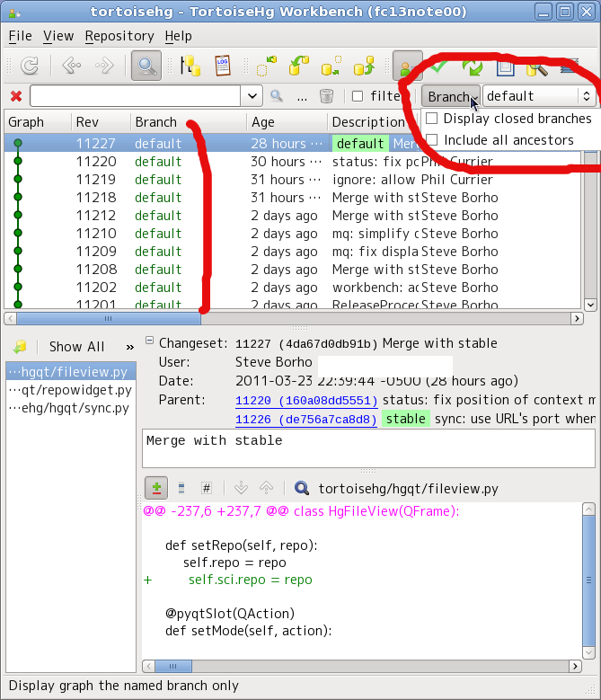Open the green arrows synchronize icon
The width and height of the screenshot is (601, 700).
[472, 67]
